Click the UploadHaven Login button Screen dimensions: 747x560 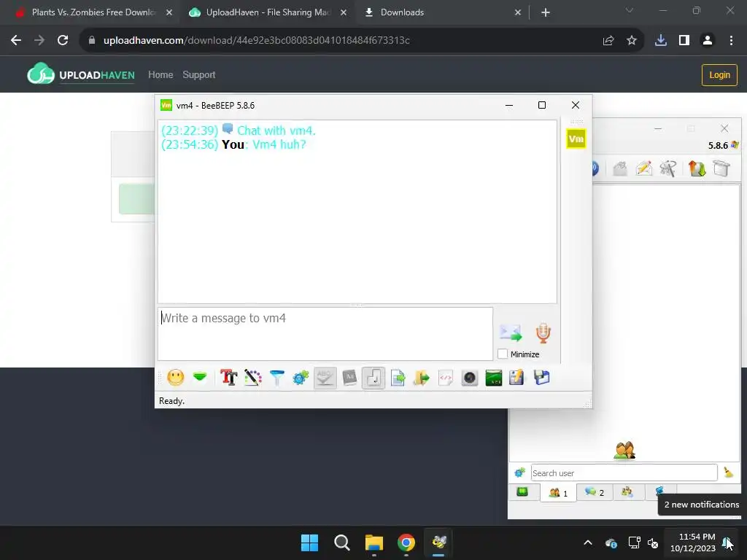[719, 75]
